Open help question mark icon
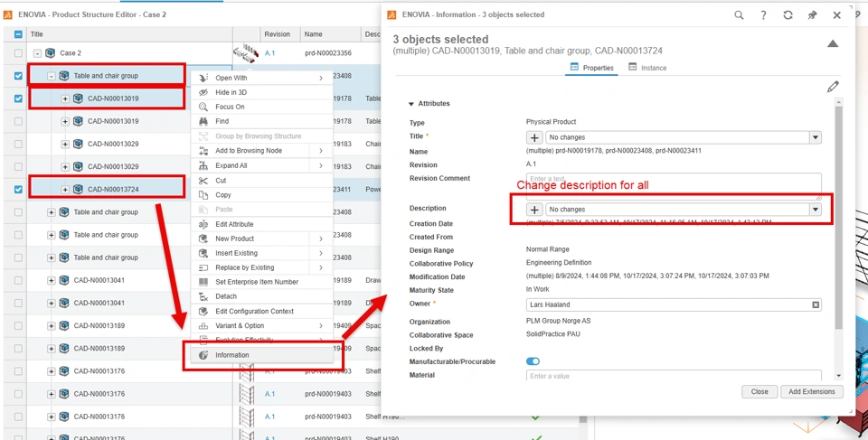 pos(763,15)
